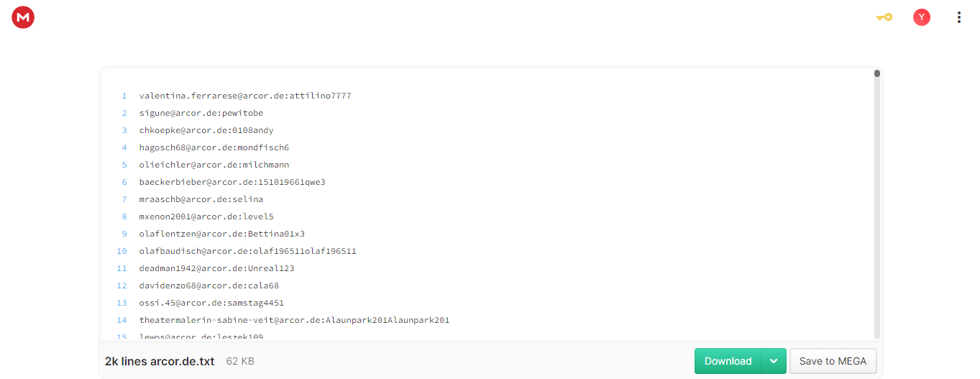Click the green Download button
The width and height of the screenshot is (980, 379).
click(x=728, y=361)
